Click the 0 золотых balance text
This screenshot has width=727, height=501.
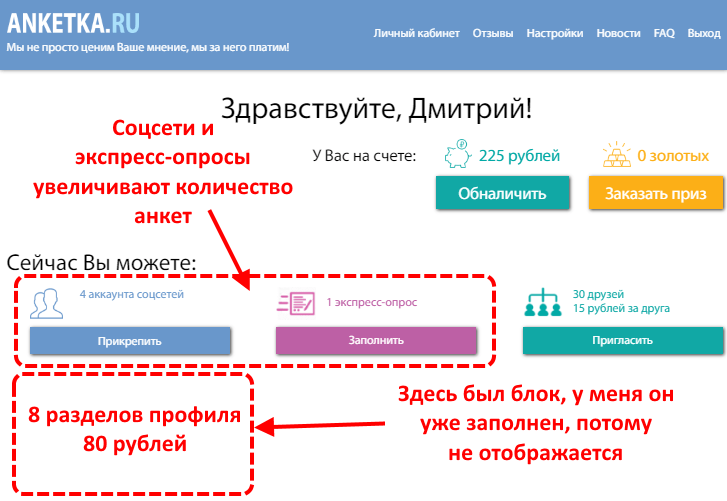pyautogui.click(x=673, y=156)
